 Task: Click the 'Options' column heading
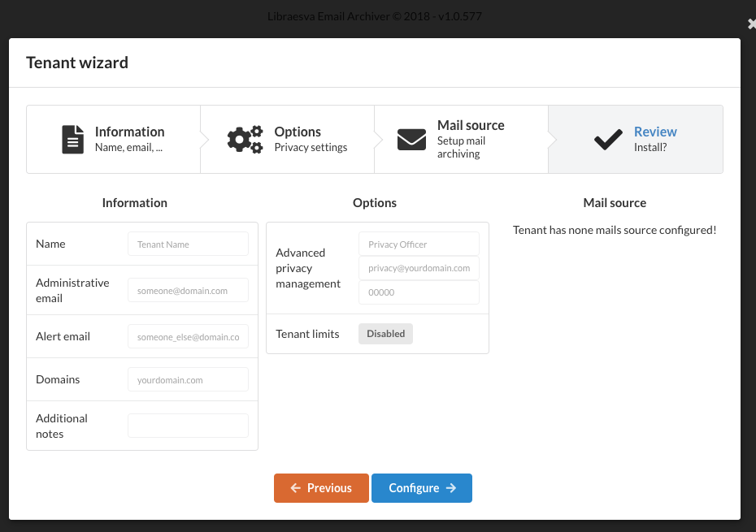pyautogui.click(x=375, y=203)
